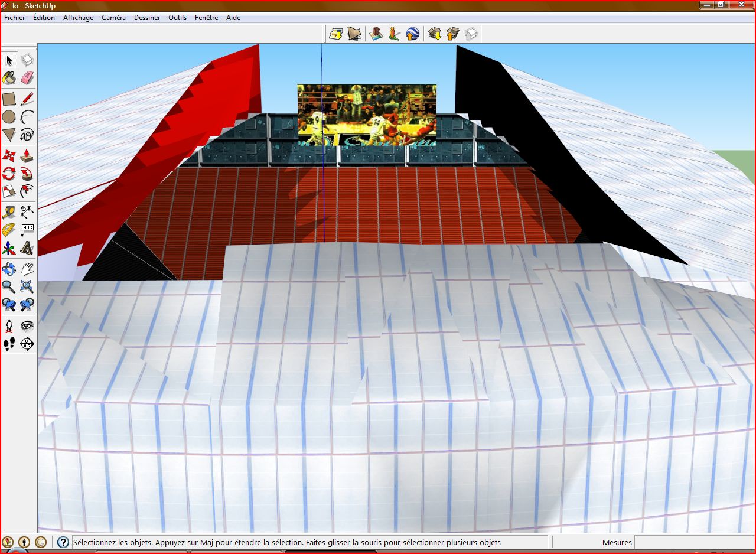Click Get Models from 3D Warehouse icon
This screenshot has width=756, height=554.
(x=435, y=34)
